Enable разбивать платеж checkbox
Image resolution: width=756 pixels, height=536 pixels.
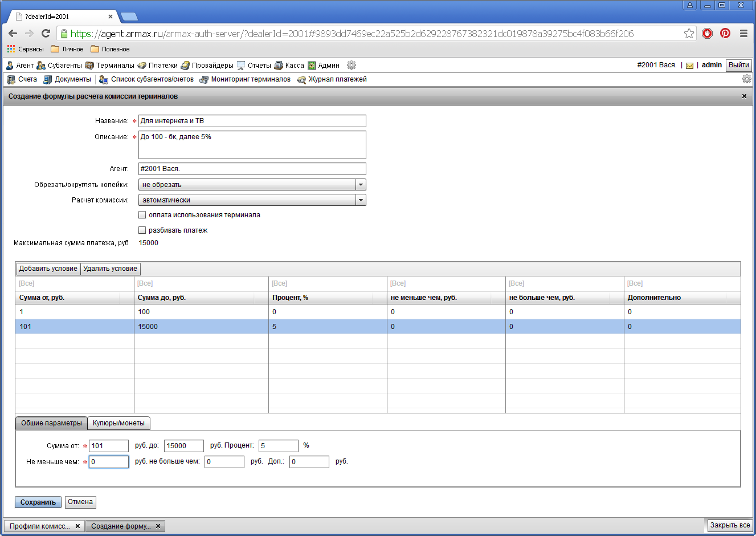pos(142,230)
